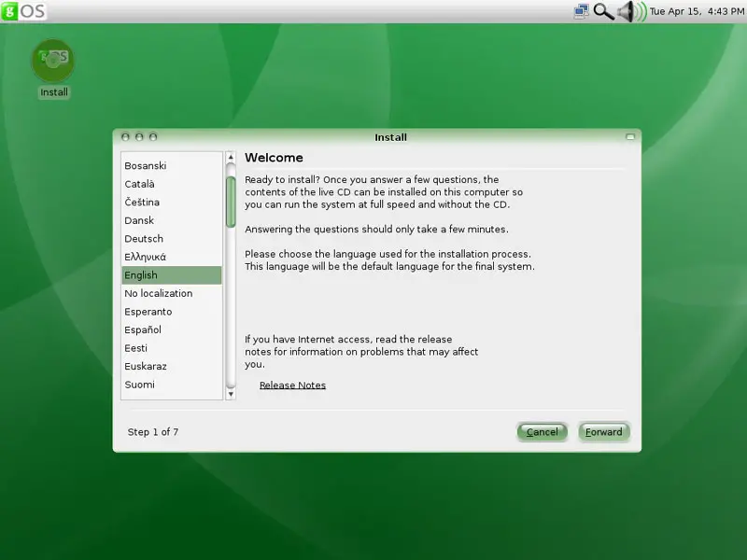Click the collapse button on Install titlebar
747x560 pixels.
point(630,137)
